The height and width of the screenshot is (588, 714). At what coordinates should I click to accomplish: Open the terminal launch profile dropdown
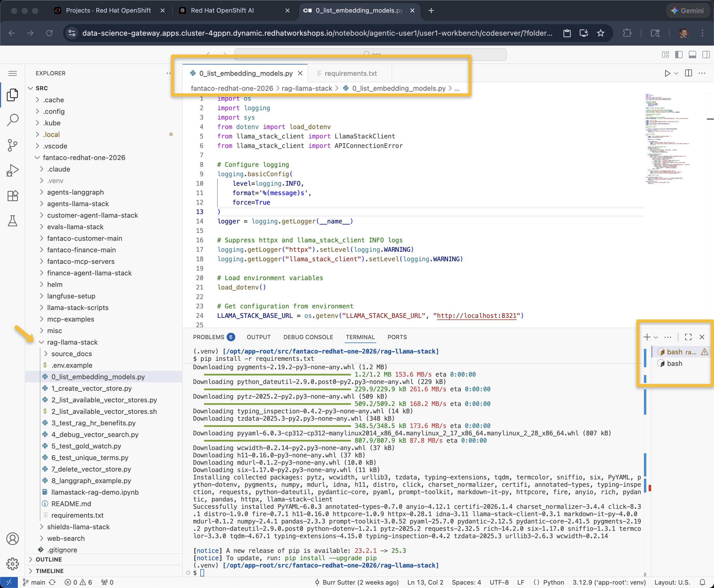pos(656,337)
